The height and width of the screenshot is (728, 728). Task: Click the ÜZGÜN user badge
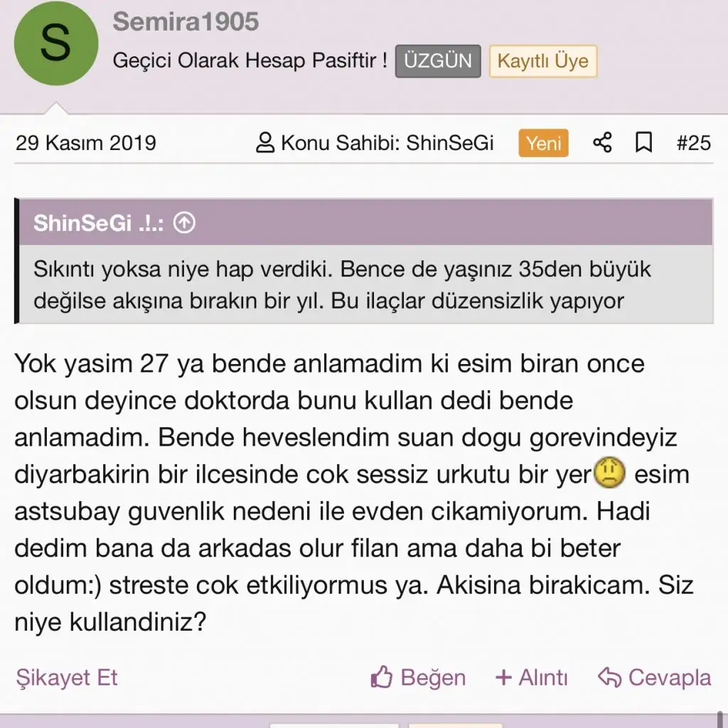pos(438,61)
